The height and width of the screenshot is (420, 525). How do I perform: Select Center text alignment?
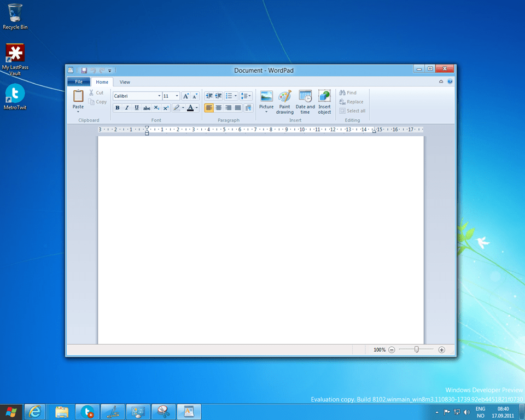[x=219, y=108]
